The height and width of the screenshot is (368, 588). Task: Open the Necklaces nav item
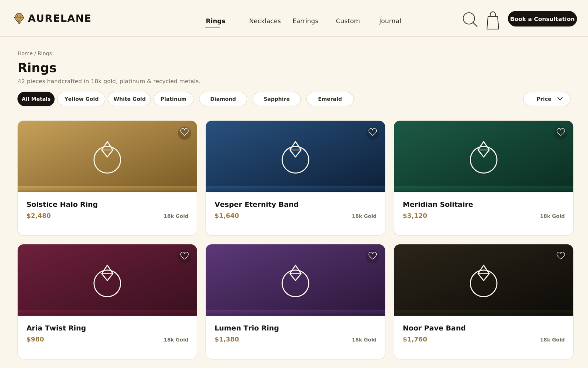tap(265, 21)
